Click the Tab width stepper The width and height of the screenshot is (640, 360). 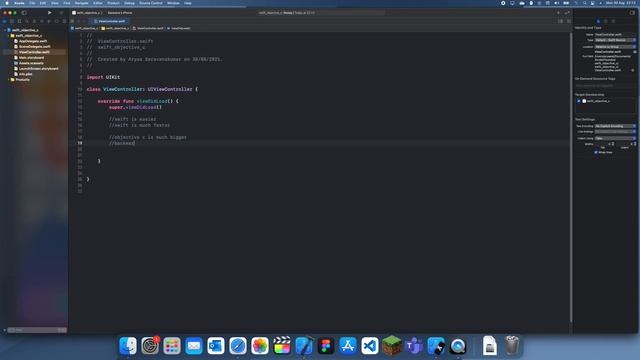pos(613,144)
